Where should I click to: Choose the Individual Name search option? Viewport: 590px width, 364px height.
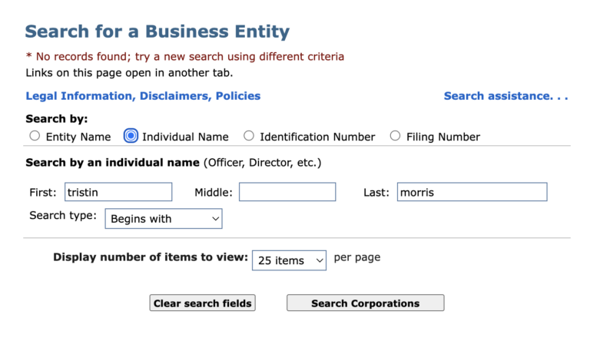tap(131, 136)
